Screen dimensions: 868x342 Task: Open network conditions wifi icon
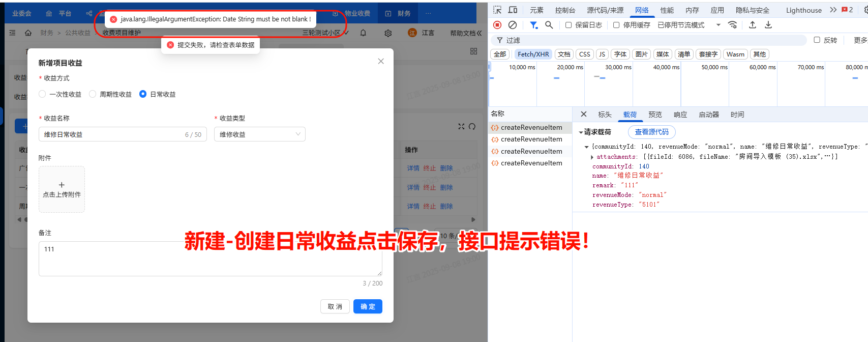coord(732,25)
